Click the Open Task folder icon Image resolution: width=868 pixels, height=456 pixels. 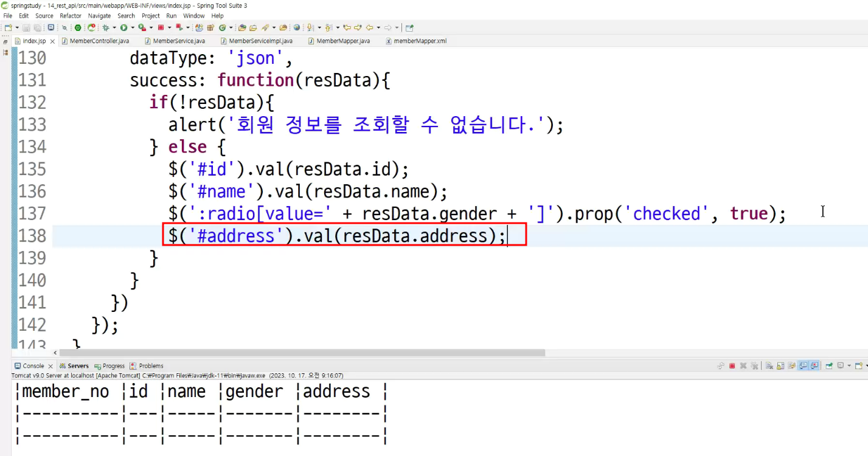pyautogui.click(x=253, y=27)
